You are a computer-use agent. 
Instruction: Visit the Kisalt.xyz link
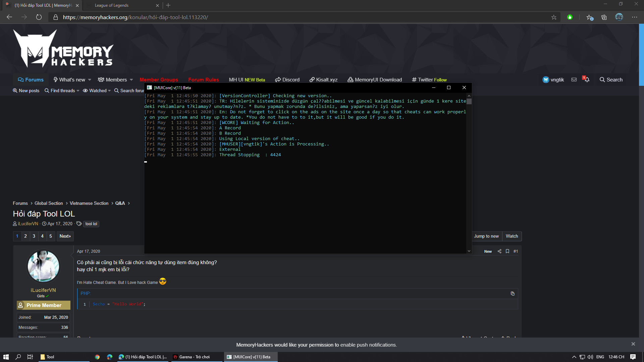(x=324, y=80)
